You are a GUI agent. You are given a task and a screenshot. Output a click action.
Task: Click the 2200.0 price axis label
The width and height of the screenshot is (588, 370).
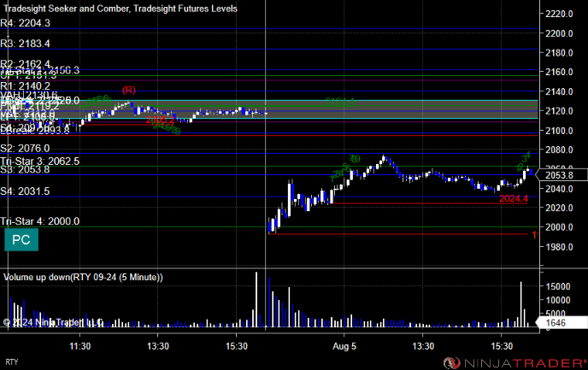coord(559,33)
